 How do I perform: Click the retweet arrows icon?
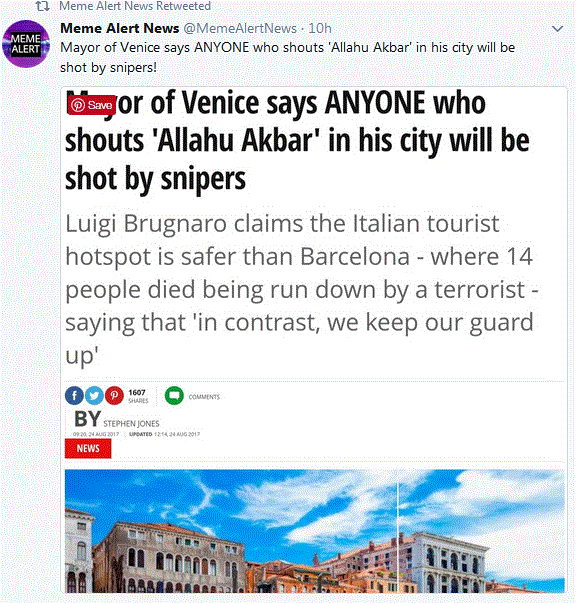tap(42, 6)
